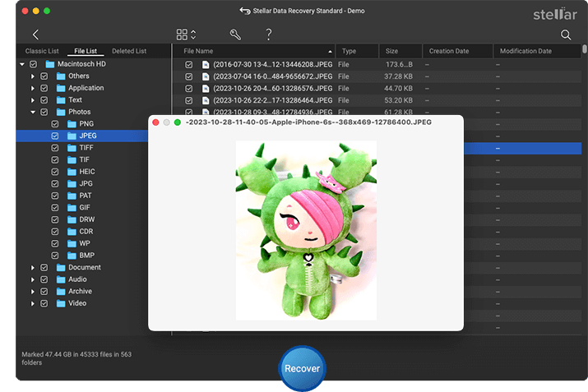
Task: Click the Recover button
Action: pos(303,368)
